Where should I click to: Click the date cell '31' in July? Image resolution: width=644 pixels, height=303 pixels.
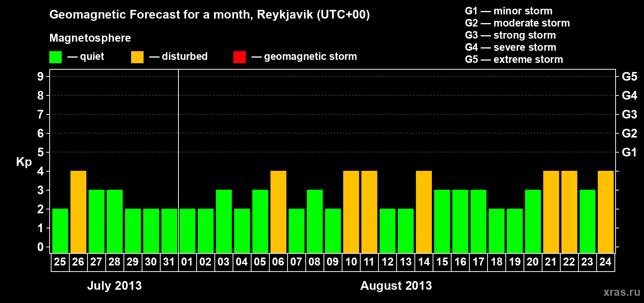click(x=169, y=262)
